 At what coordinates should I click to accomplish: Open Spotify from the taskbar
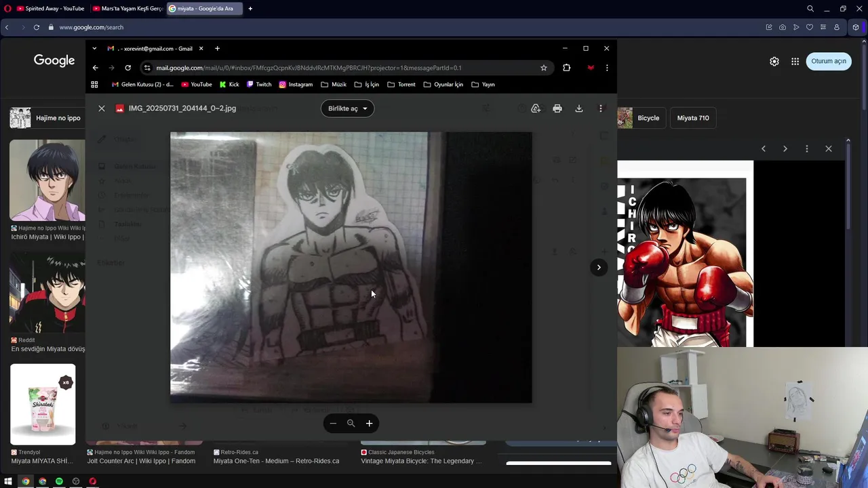[59, 481]
